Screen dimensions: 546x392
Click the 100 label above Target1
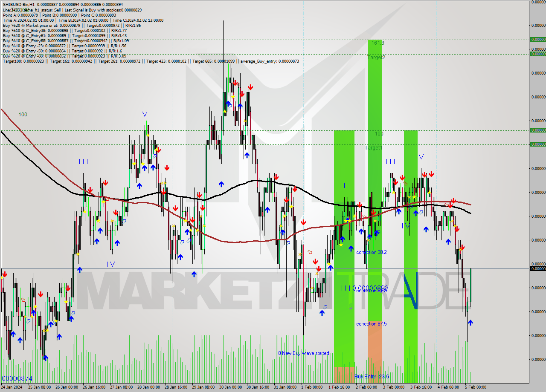[379, 133]
